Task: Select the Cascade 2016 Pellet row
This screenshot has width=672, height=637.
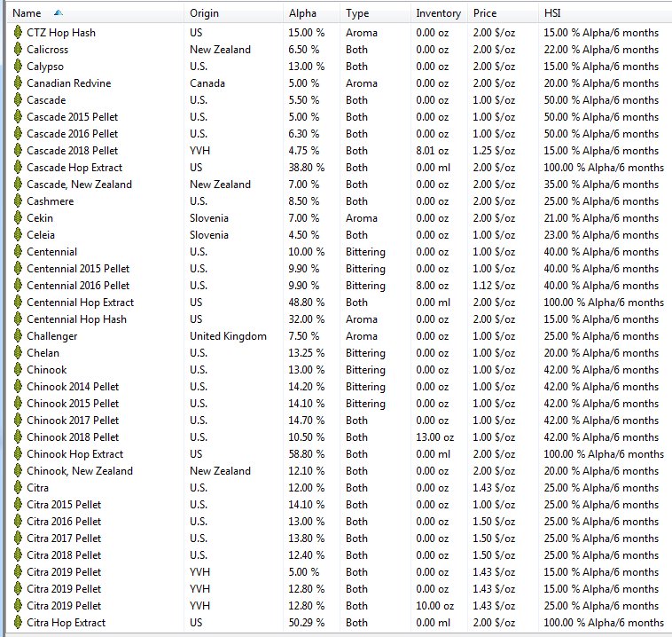Action: coord(339,134)
